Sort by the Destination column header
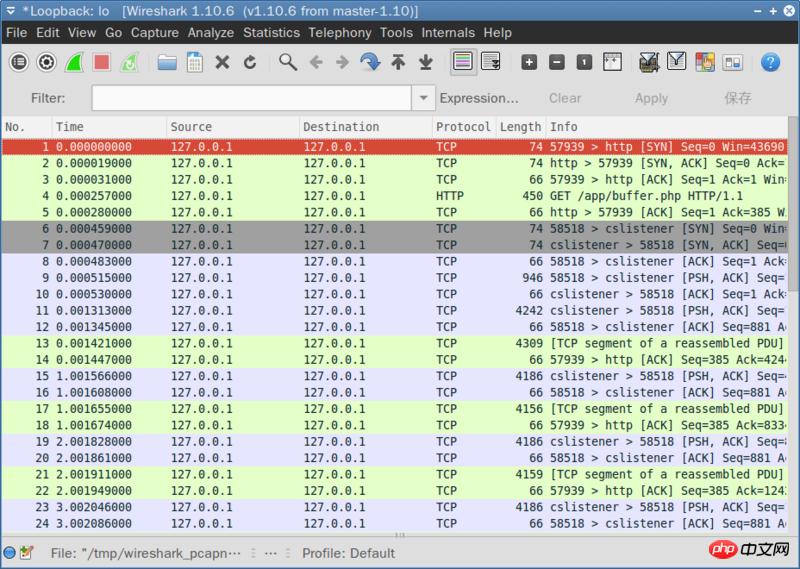The width and height of the screenshot is (800, 569). (365, 127)
